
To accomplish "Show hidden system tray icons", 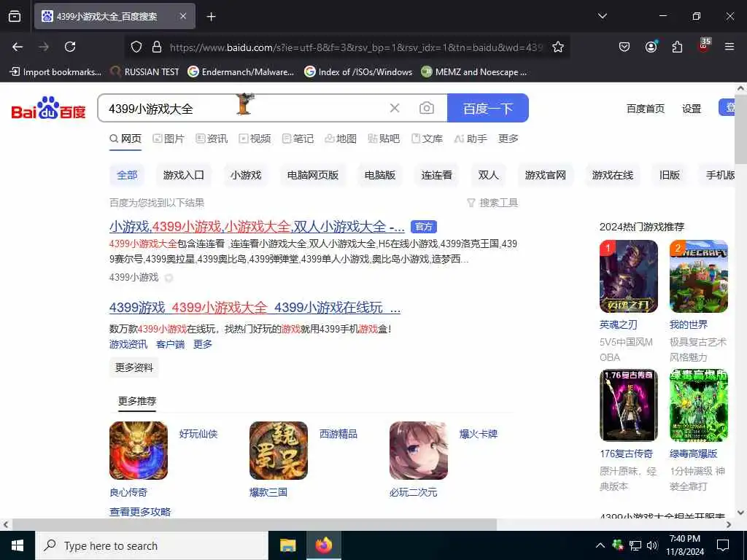I will 600,545.
